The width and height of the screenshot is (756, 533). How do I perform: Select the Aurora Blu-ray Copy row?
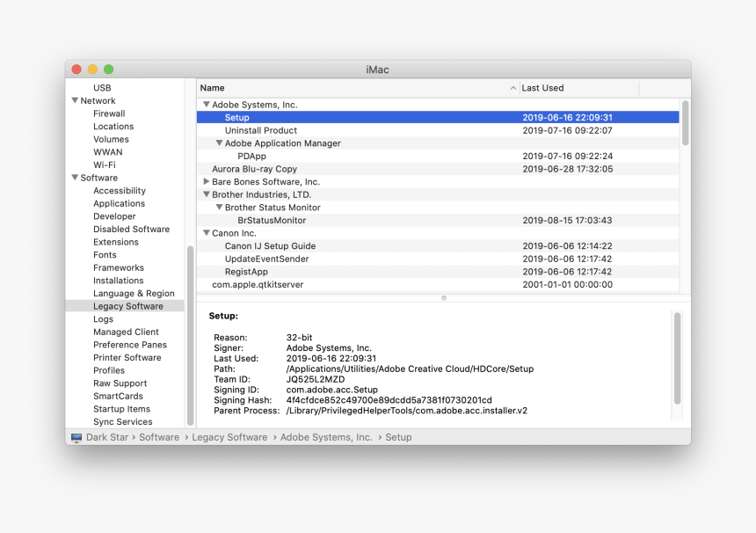pyautogui.click(x=254, y=169)
